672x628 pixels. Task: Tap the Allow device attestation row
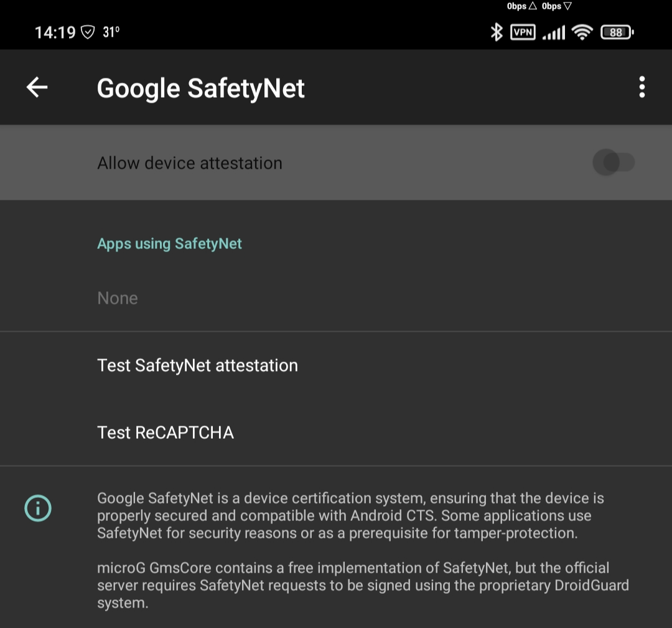click(336, 163)
